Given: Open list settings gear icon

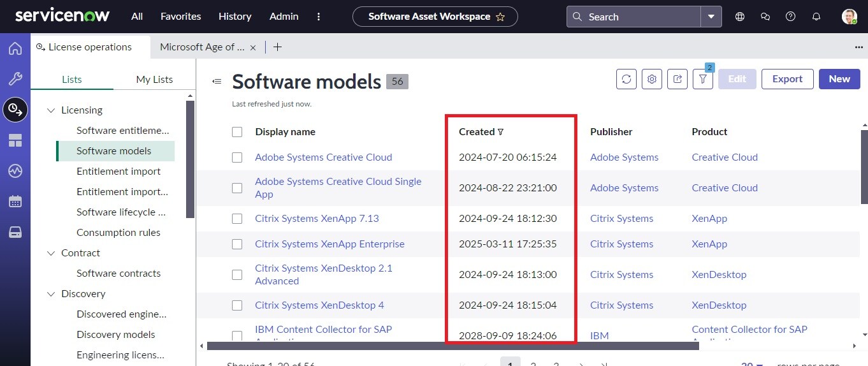Looking at the screenshot, I should (652, 79).
